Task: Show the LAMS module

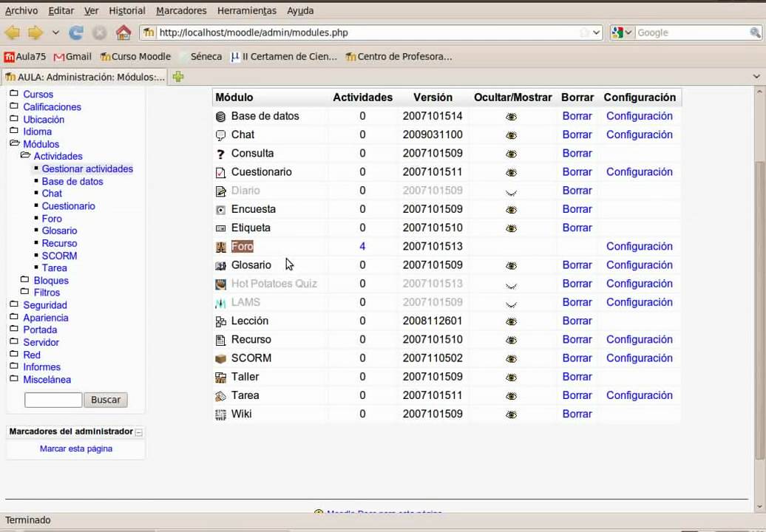Action: pyautogui.click(x=511, y=304)
